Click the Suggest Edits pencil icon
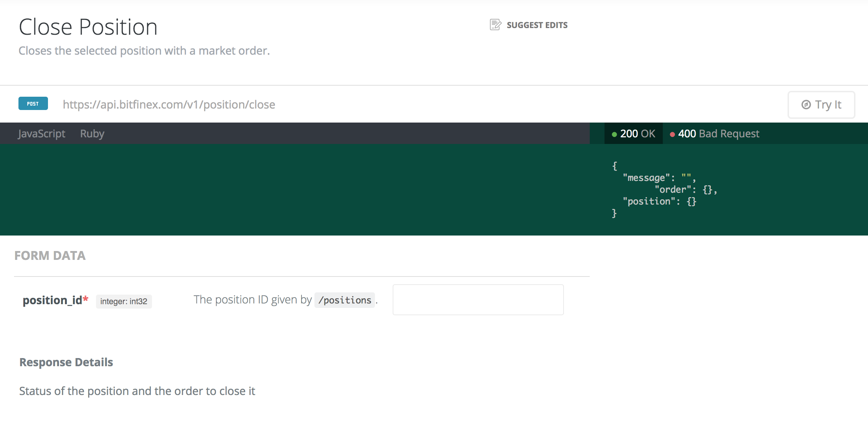Screen dimensions: 868x426 495,25
